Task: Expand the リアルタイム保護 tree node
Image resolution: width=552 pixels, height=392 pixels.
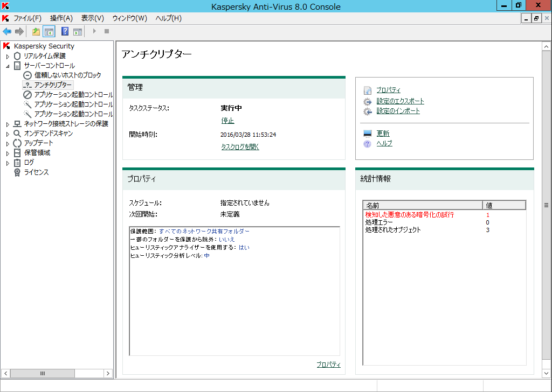Action: pos(8,56)
